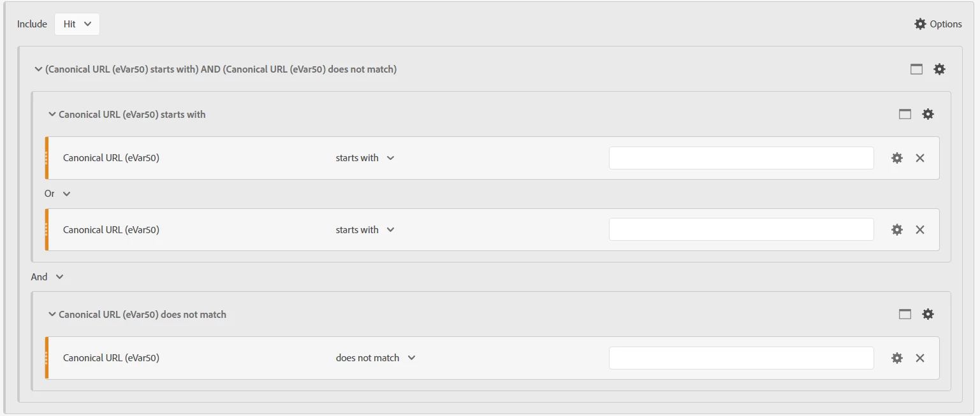The image size is (980, 416).
Task: Click the first 'starts with' value input field
Action: (x=741, y=158)
